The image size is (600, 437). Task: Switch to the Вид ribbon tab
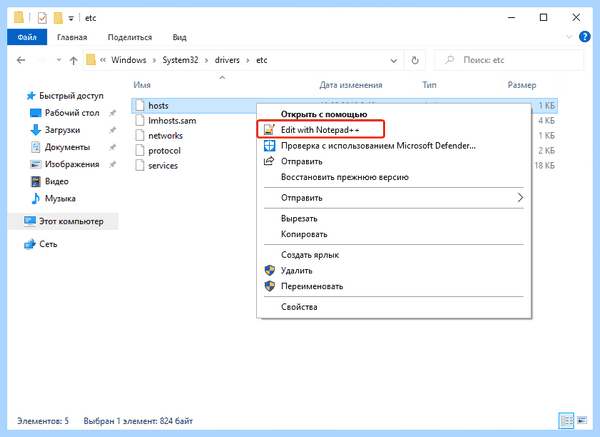(x=179, y=37)
